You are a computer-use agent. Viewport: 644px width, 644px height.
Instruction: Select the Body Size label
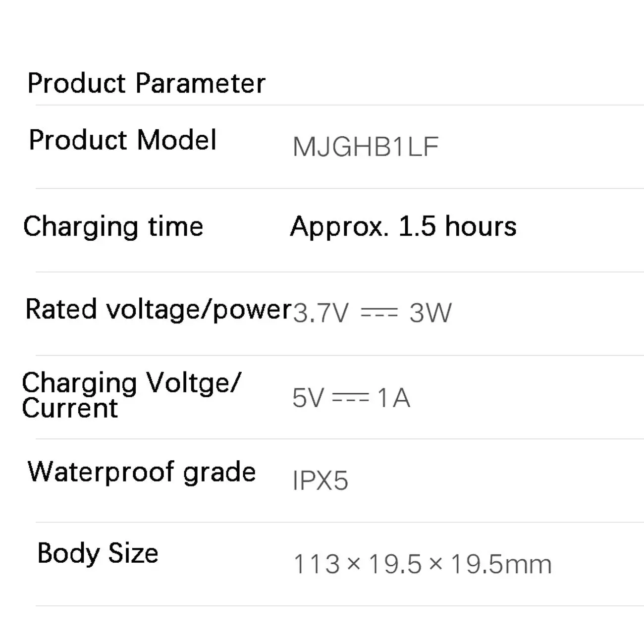(x=98, y=553)
